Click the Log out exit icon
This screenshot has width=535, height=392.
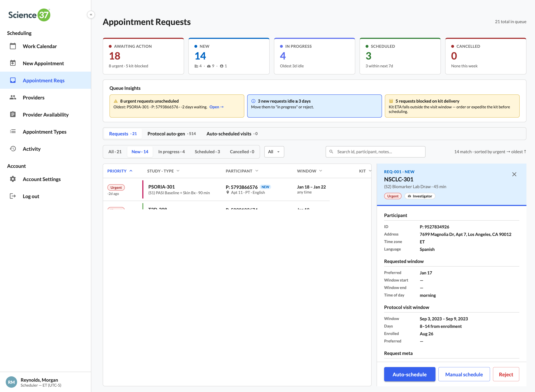pyautogui.click(x=13, y=196)
